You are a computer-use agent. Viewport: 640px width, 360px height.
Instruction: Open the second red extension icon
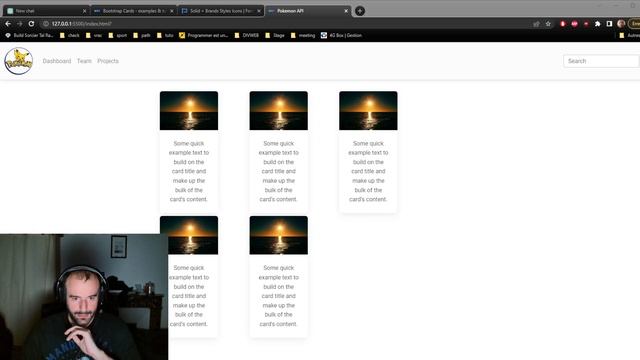[x=574, y=24]
